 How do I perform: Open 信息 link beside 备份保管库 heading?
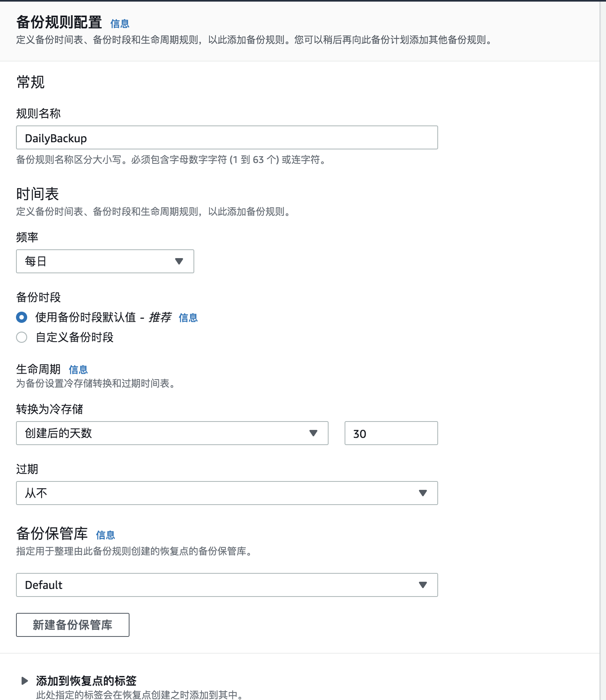pyautogui.click(x=106, y=535)
